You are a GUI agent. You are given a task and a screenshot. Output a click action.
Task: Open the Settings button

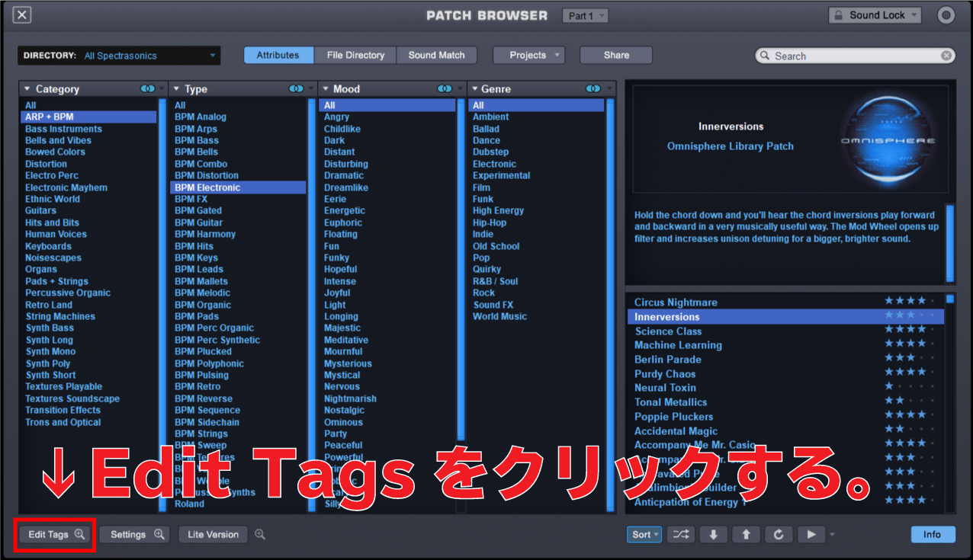click(x=134, y=534)
